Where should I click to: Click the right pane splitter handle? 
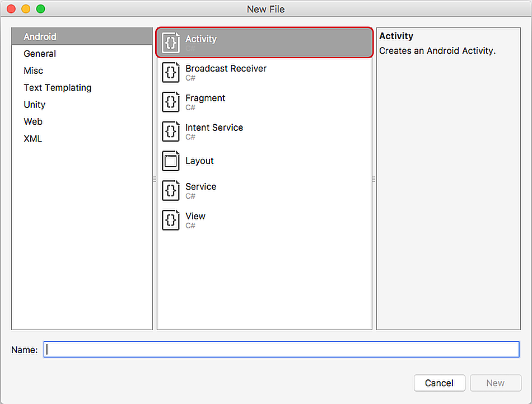coord(374,179)
